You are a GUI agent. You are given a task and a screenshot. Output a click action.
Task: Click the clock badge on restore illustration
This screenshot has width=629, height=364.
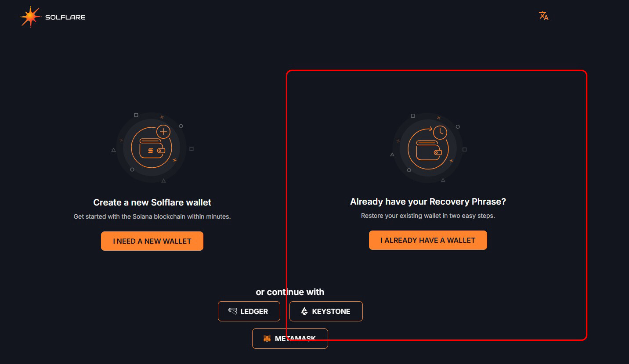coord(440,132)
